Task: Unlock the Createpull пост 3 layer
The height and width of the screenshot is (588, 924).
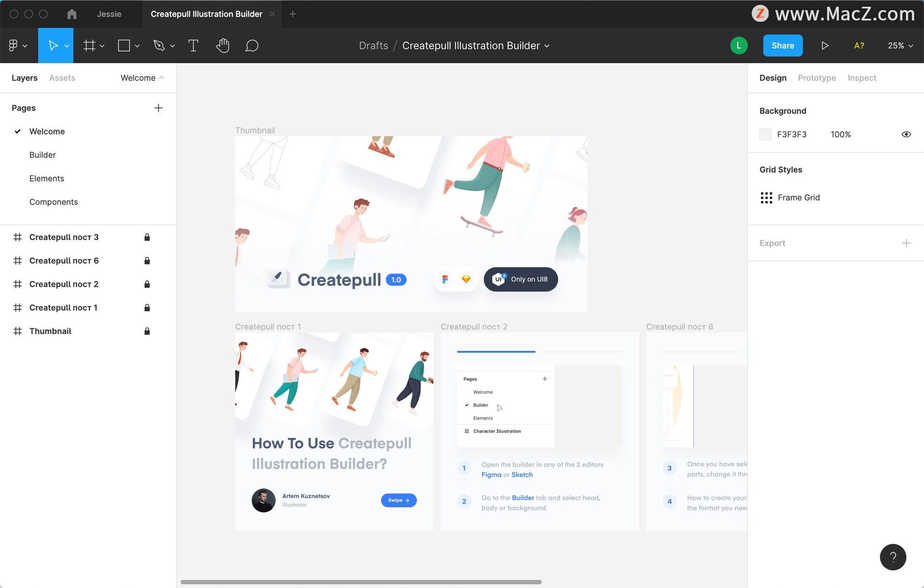Action: click(x=147, y=237)
